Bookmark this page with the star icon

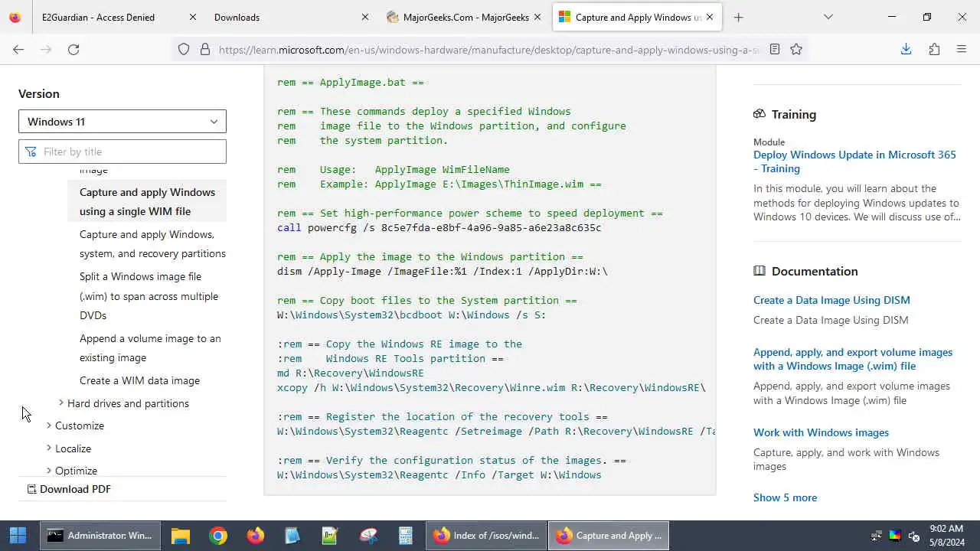(796, 49)
